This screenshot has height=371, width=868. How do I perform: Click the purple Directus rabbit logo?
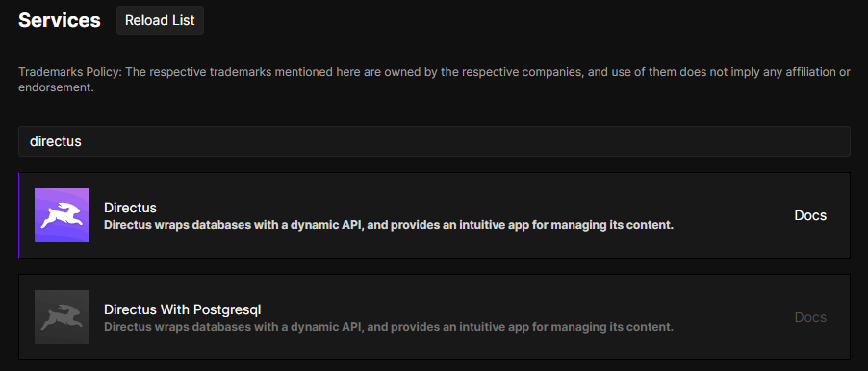pyautogui.click(x=62, y=215)
